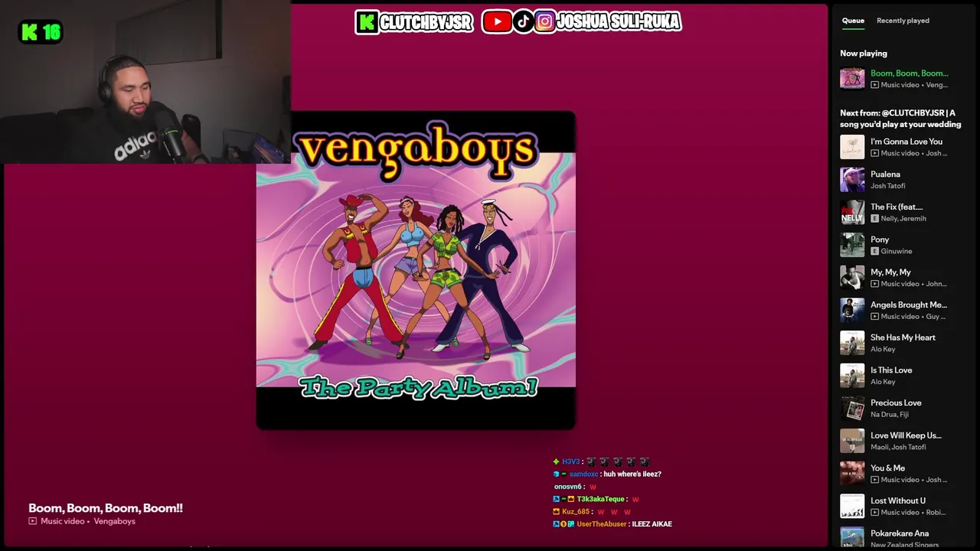Select the Pokarekare Ana track title
Screen dimensions: 980x551
900,533
